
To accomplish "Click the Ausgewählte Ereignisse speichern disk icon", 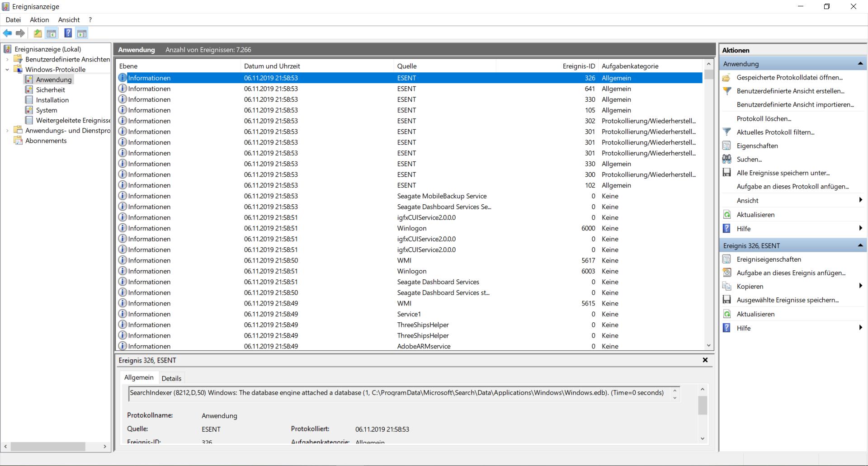I will coord(726,300).
